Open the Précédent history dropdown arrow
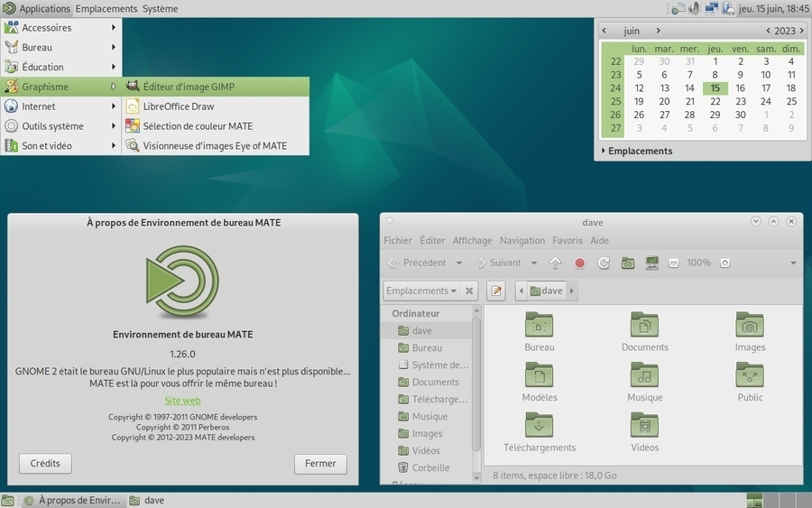 (459, 263)
